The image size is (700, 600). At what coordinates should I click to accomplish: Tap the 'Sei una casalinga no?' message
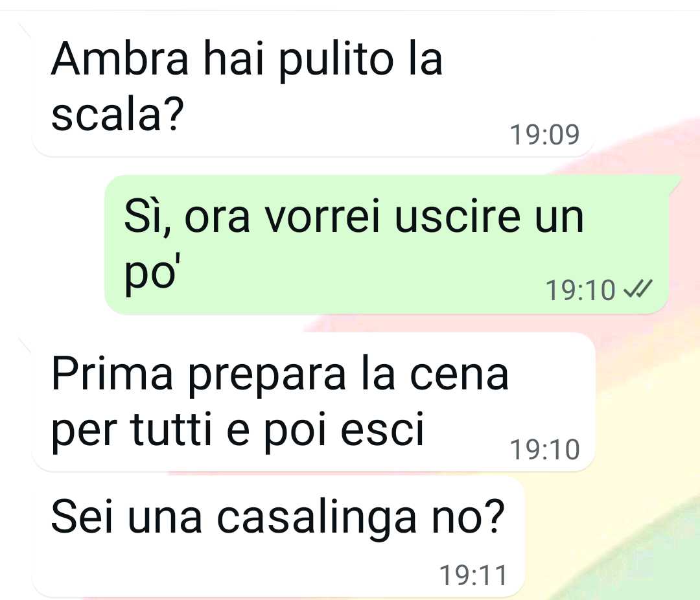[x=277, y=538]
